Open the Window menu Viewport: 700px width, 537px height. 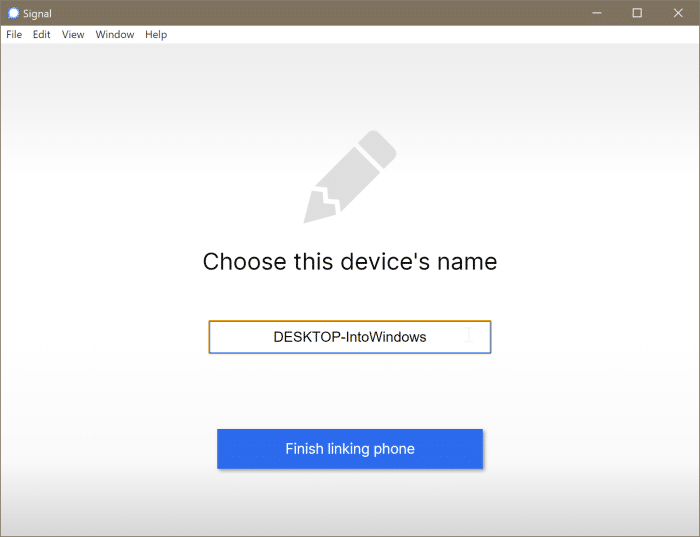pyautogui.click(x=115, y=34)
